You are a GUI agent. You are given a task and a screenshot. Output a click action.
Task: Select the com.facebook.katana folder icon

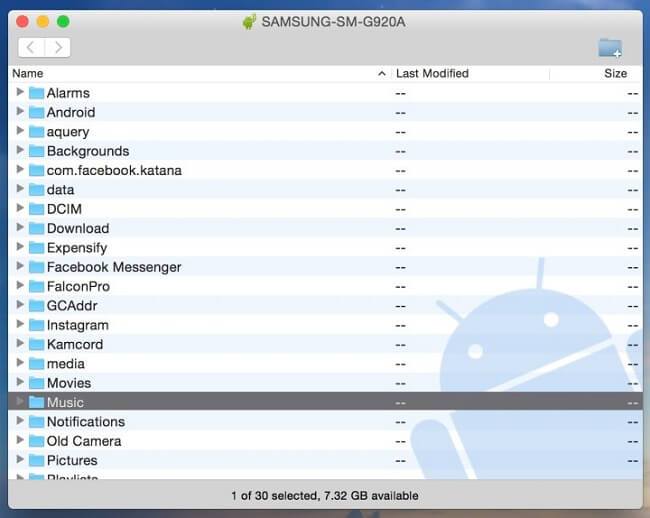36,170
